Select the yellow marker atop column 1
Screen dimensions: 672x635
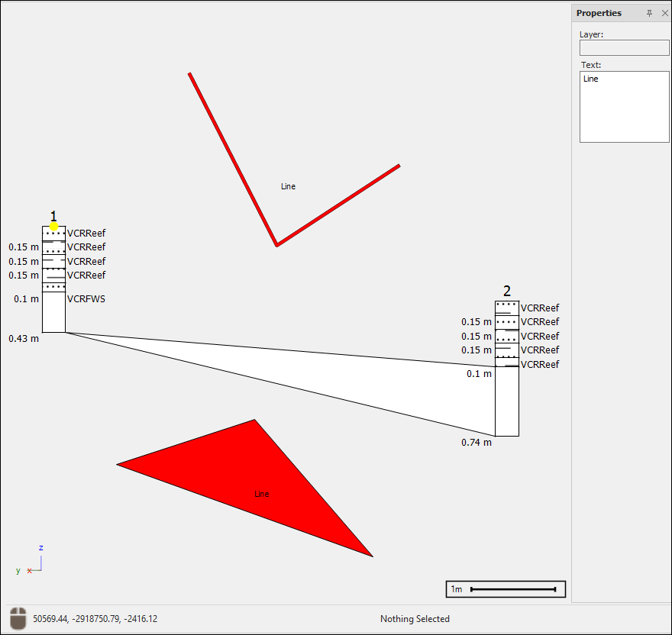(54, 227)
